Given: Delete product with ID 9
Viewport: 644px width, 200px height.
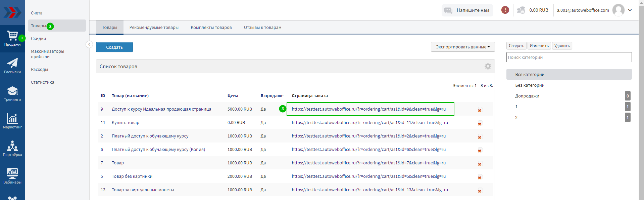Looking at the screenshot, I should pyautogui.click(x=480, y=110).
